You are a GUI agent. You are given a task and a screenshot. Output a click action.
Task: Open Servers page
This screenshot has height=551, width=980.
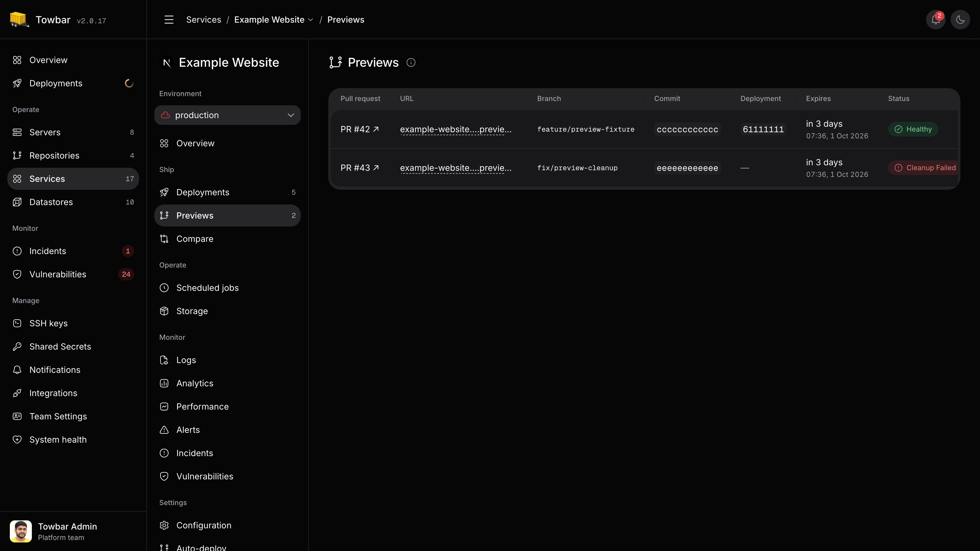[73, 132]
